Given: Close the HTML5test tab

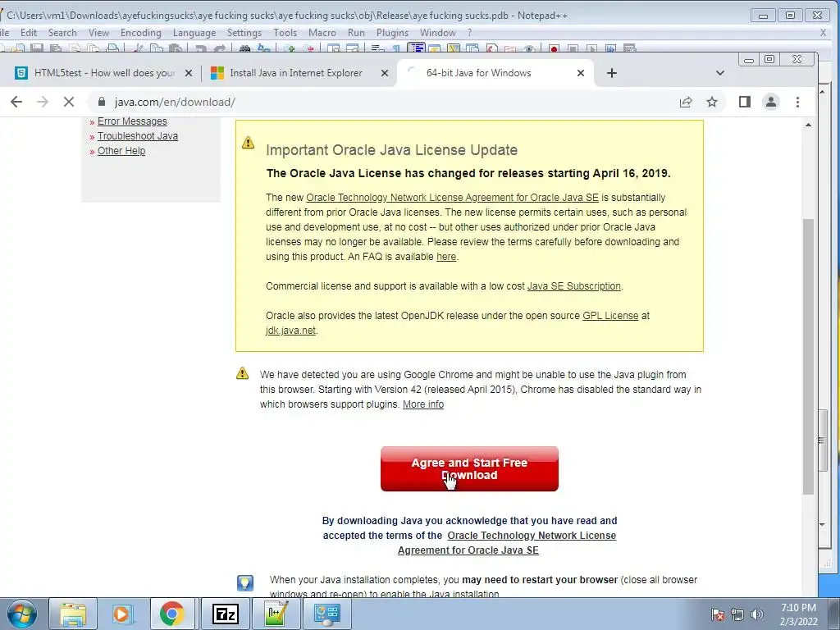Looking at the screenshot, I should (x=189, y=73).
